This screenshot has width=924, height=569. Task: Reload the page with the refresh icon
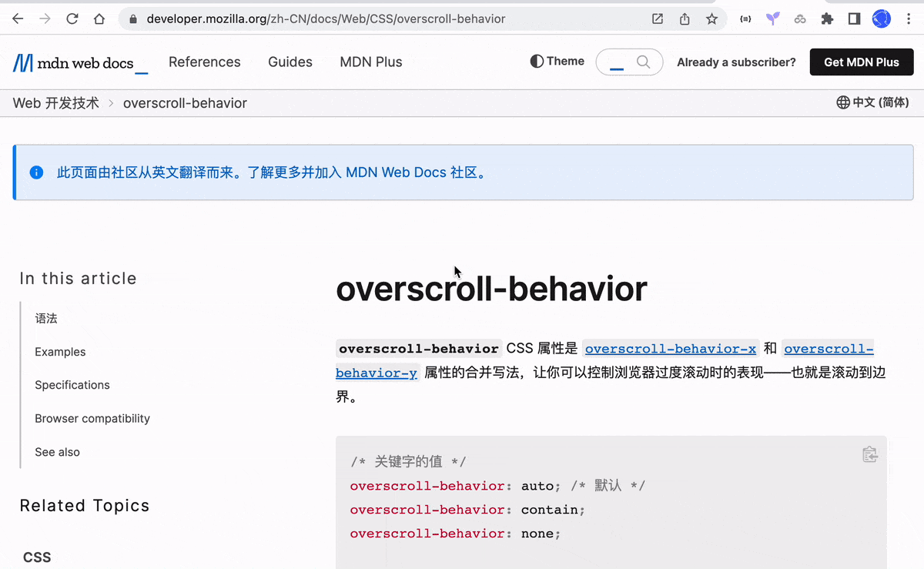click(x=72, y=18)
